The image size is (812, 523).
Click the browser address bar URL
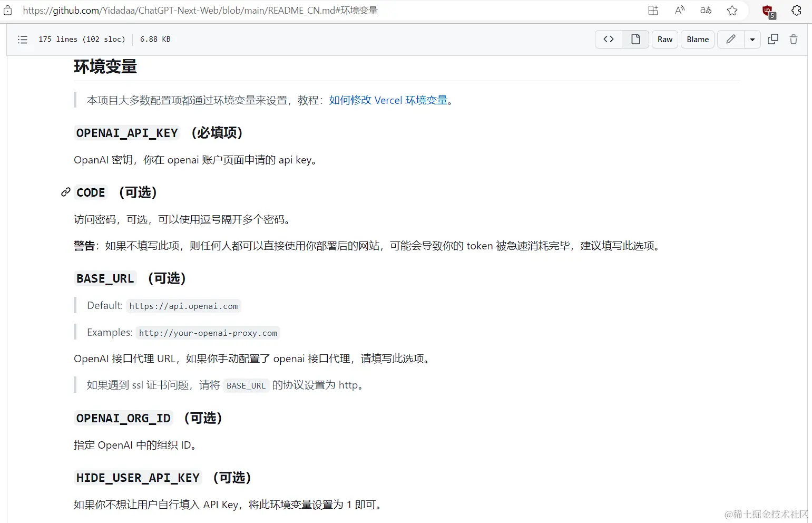click(x=200, y=11)
